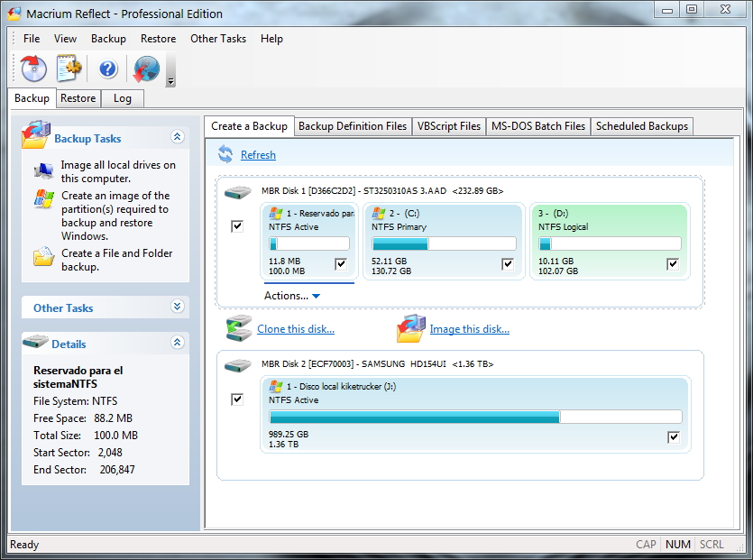Switch to MS-DOS Batch Files tab

(x=537, y=126)
